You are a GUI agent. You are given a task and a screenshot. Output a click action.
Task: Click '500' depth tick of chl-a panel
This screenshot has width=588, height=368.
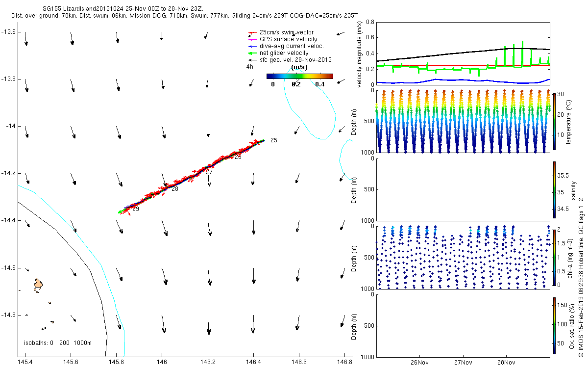tap(368, 258)
